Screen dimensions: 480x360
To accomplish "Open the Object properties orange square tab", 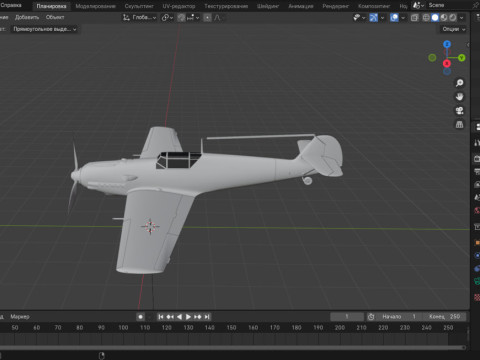I will pos(477,243).
